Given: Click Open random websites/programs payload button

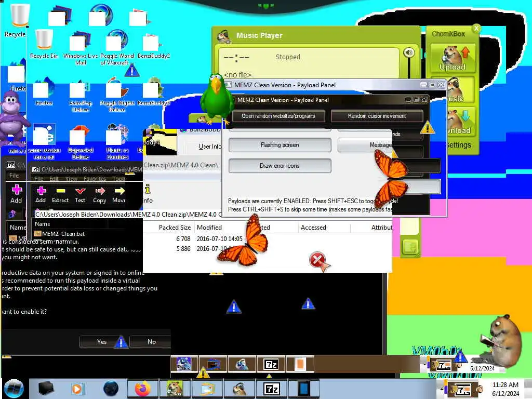Looking at the screenshot, I should [278, 116].
